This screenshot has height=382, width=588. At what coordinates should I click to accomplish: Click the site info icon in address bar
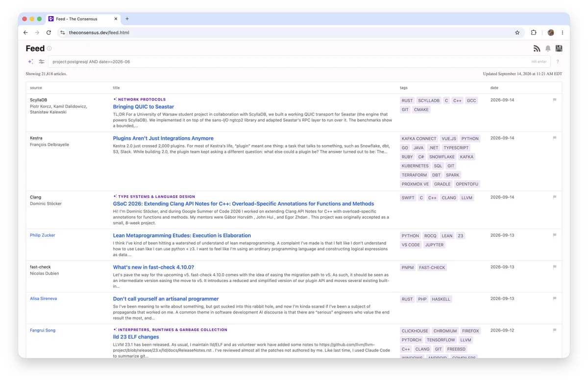(x=62, y=33)
